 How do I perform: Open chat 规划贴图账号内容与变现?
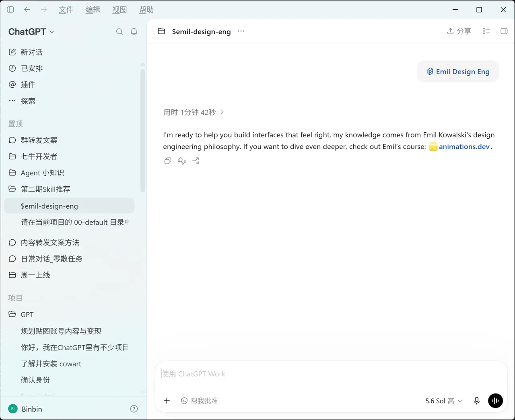pos(69,331)
